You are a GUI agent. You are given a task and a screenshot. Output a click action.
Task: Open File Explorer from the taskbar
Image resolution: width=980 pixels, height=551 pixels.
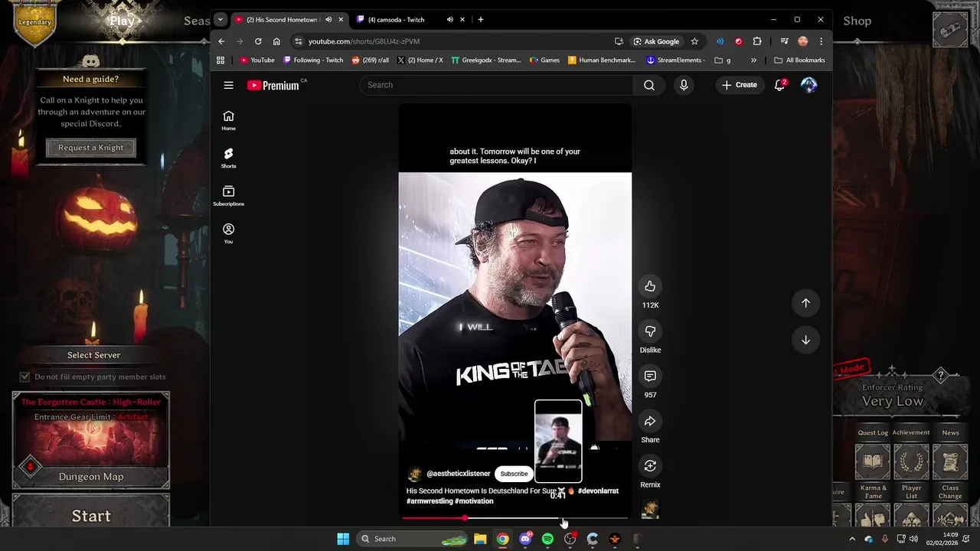click(x=480, y=539)
